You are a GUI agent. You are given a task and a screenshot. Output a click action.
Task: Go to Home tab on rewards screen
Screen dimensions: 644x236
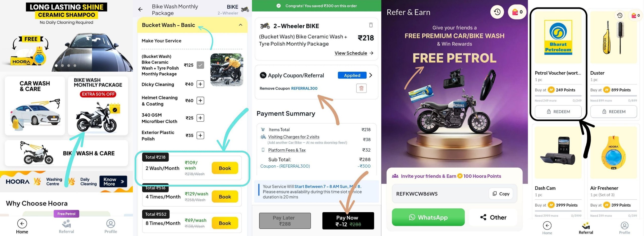(x=547, y=228)
